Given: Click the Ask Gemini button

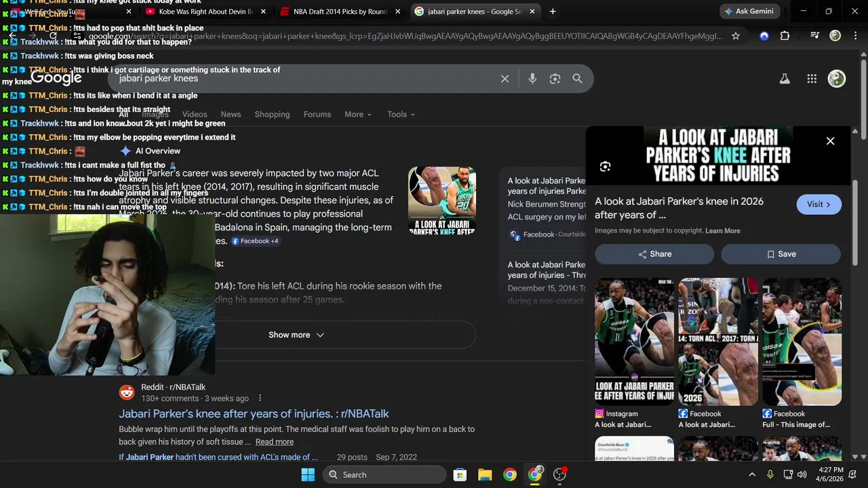Looking at the screenshot, I should [x=749, y=12].
